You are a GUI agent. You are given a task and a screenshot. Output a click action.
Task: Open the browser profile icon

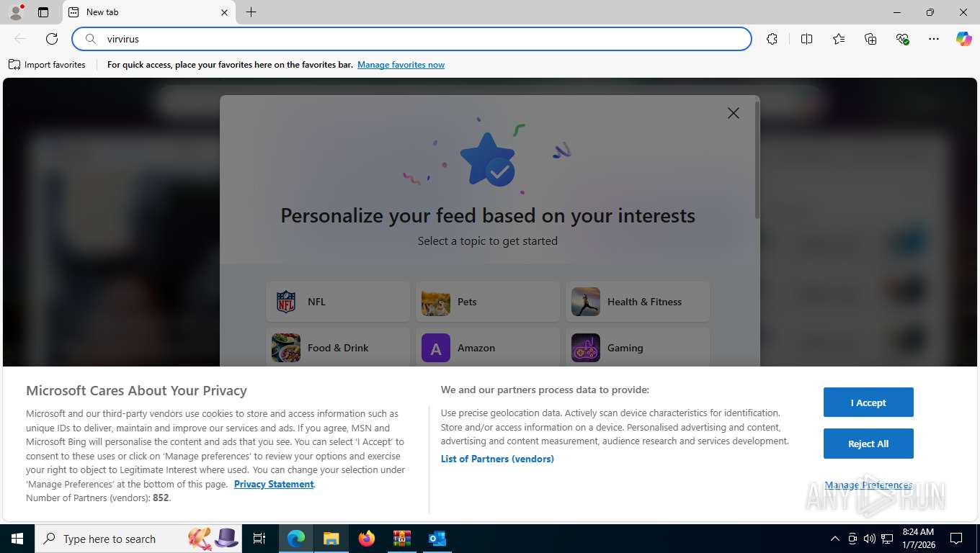pos(16,12)
